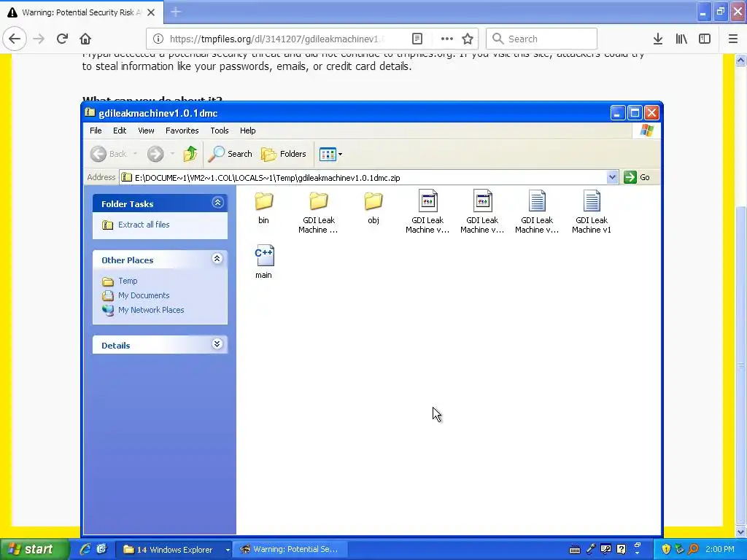Go to Temp folder link
The height and width of the screenshot is (560, 747).
click(128, 281)
